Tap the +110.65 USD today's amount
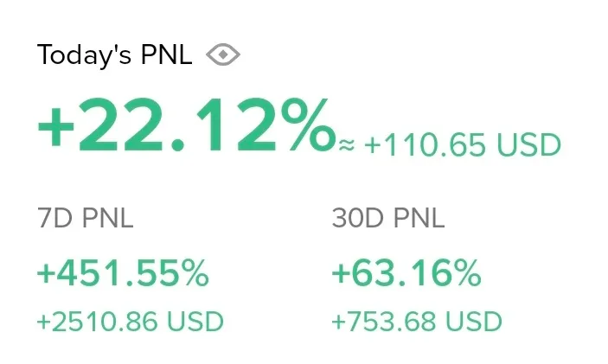The width and height of the screenshot is (608, 364). click(x=462, y=144)
